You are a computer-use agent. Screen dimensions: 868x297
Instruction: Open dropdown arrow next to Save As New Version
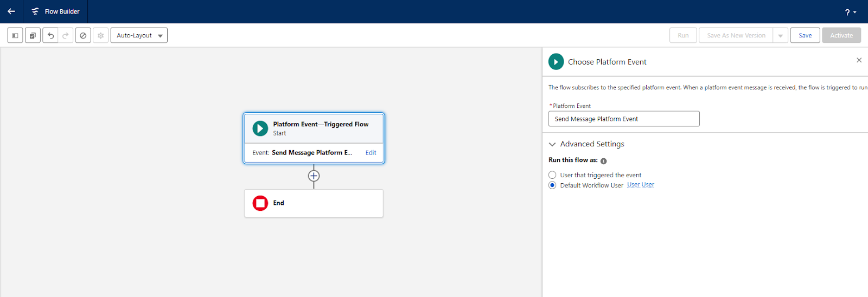pos(780,36)
